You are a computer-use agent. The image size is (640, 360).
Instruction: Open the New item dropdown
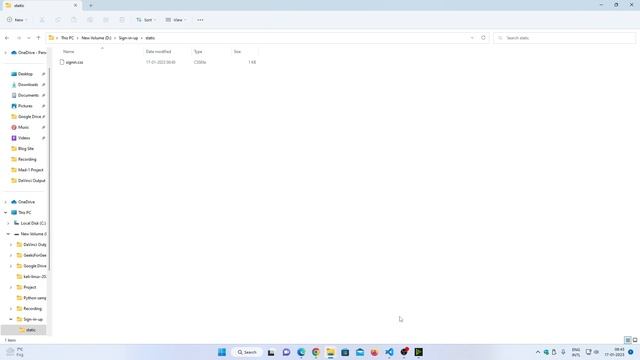17,20
